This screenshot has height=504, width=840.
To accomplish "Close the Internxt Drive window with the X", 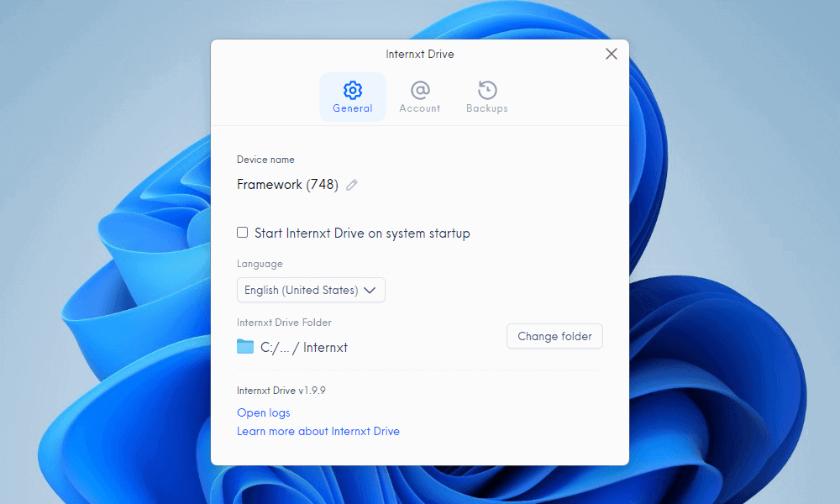I will 612,53.
